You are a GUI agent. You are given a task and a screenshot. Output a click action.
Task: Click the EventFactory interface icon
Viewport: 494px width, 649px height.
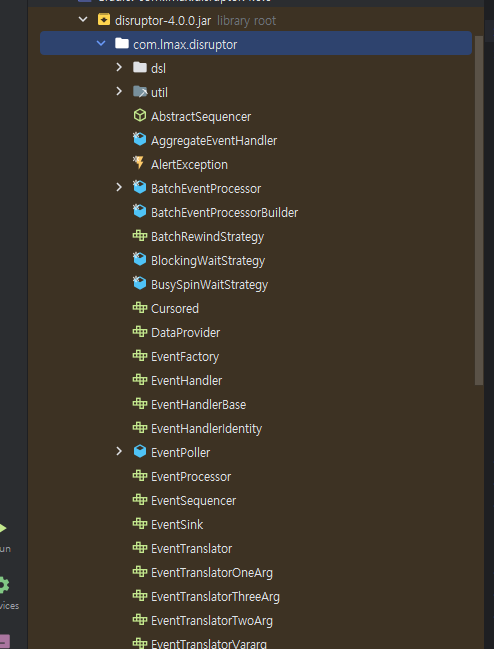pos(140,356)
